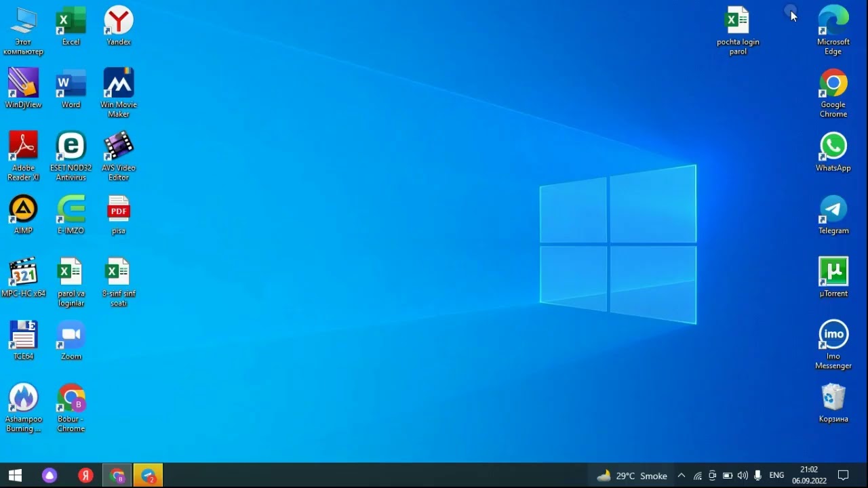Click the Meet Now camera tray icon
Viewport: 868px width, 488px height.
(x=712, y=476)
